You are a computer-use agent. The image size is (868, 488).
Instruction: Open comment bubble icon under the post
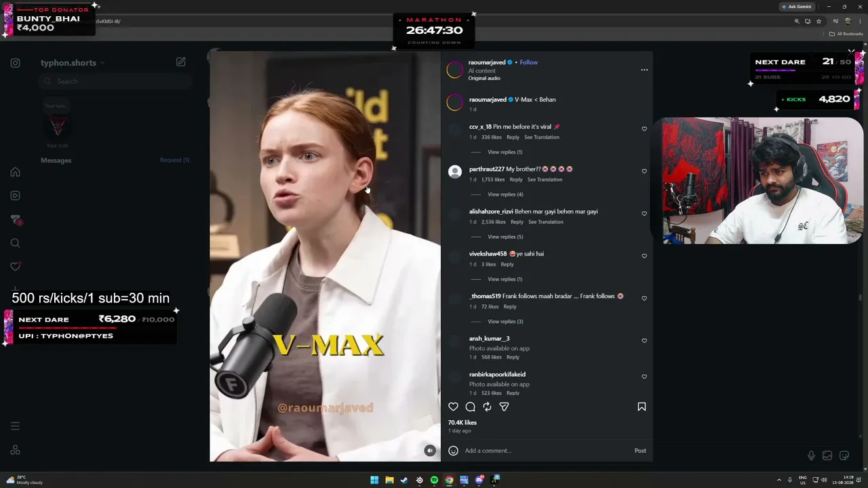pos(470,407)
